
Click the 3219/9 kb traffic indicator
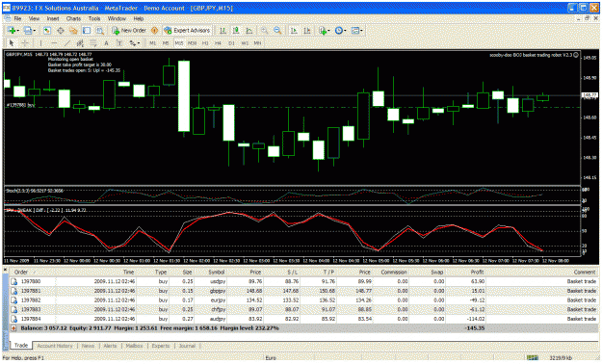coord(561,357)
